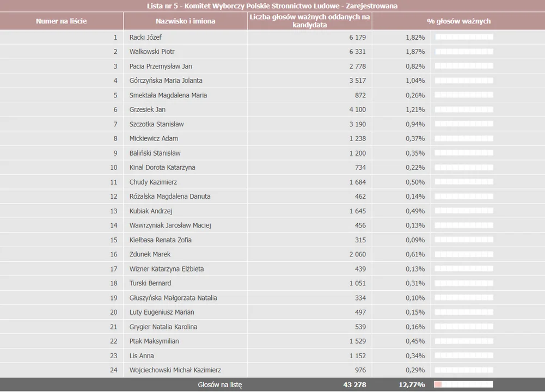This screenshot has width=545, height=392.
Task: Select candidate name Smektała Magdalena Maria
Action: click(x=168, y=95)
